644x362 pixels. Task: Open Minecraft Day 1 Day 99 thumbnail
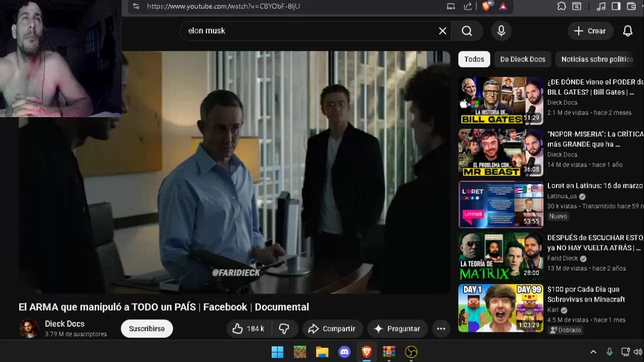coord(501,308)
